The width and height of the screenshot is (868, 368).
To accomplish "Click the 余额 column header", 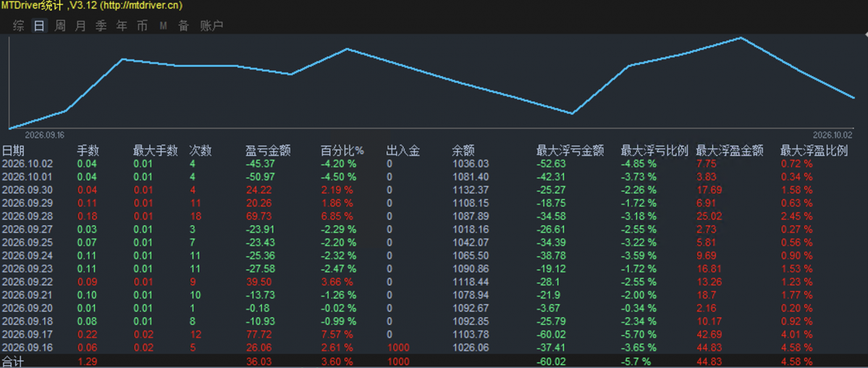I will coord(463,151).
